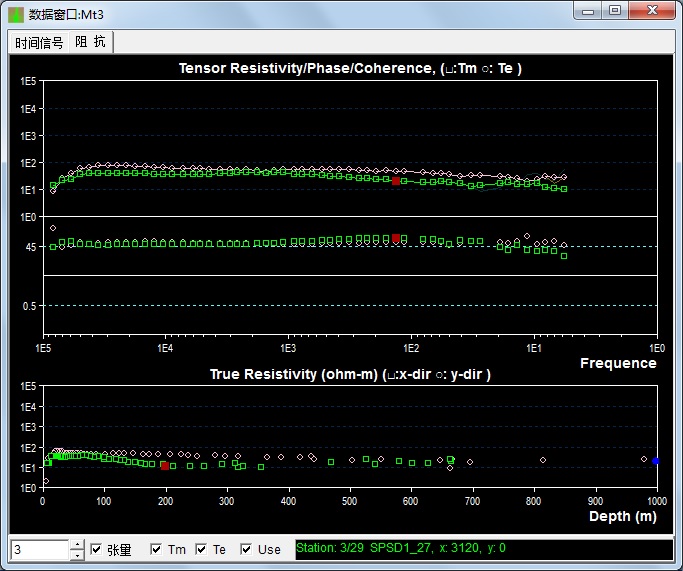Toggle the Use checkbox
Viewport: 683px width, 571px height.
(x=246, y=549)
